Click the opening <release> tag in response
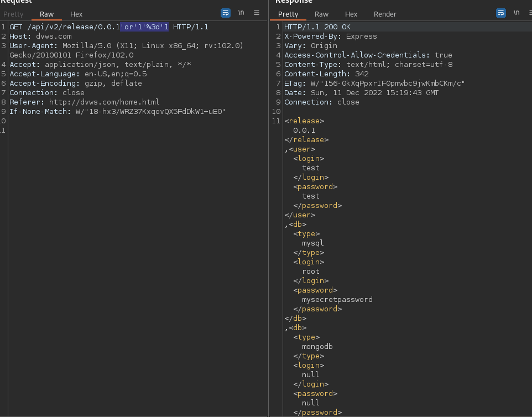Screen dimensions: 532x417 (304, 121)
